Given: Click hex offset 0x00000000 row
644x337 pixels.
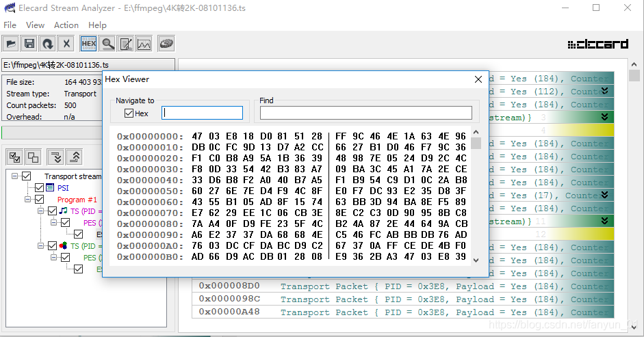Looking at the screenshot, I should coord(292,136).
